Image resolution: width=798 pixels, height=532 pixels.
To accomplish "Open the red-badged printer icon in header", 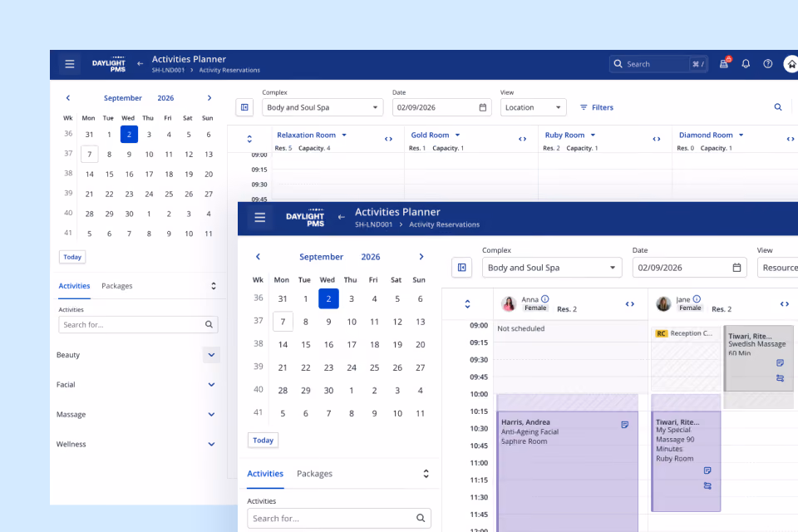I will click(724, 63).
